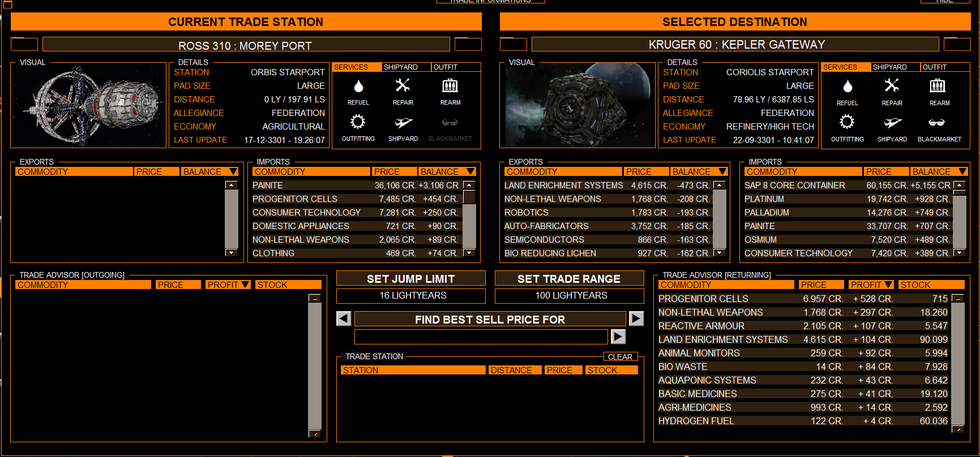Viewport: 980px width, 457px height.
Task: Click Blackmarket icon for Morey Port
Action: [x=450, y=122]
